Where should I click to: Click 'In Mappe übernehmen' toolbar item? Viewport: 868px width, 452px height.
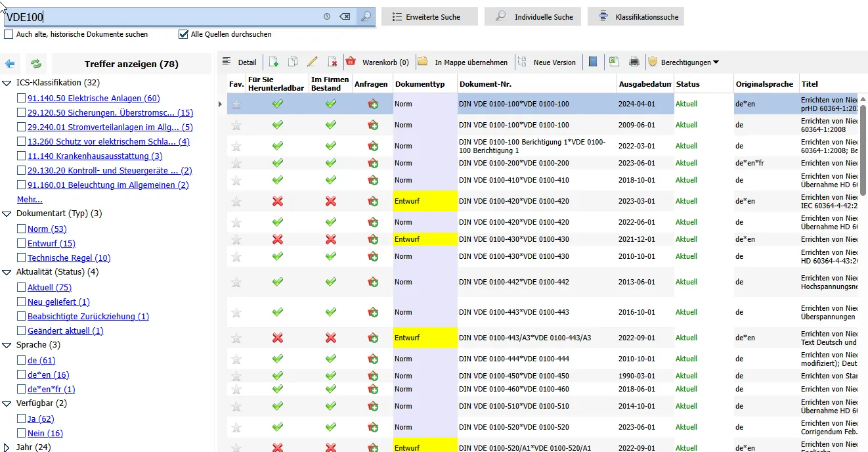pyautogui.click(x=464, y=62)
